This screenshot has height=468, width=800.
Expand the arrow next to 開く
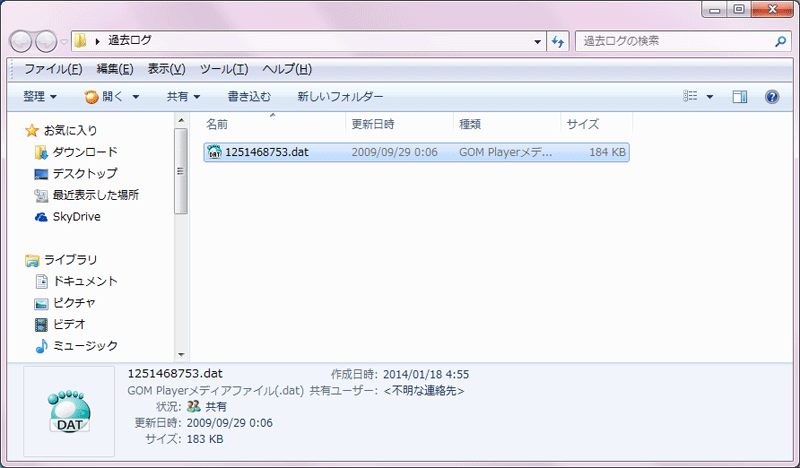[136, 97]
